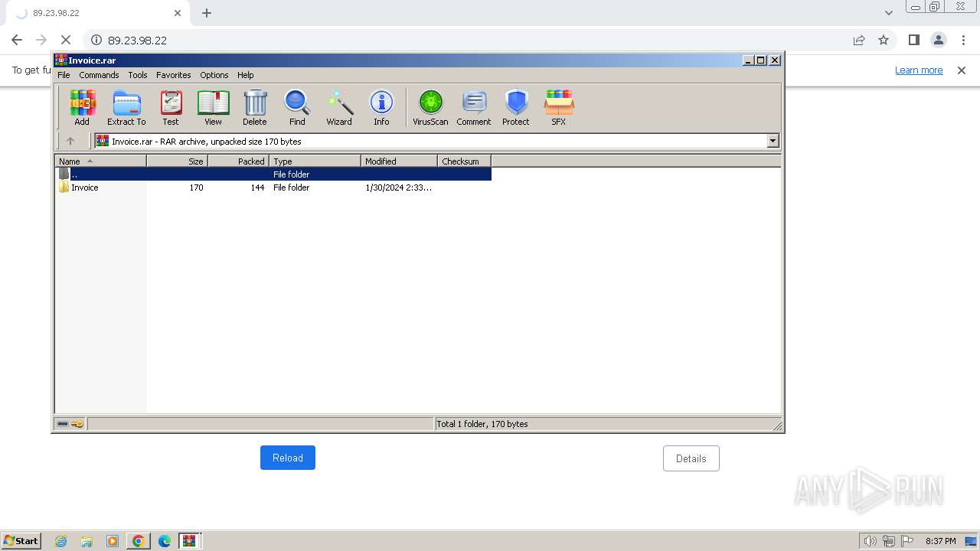Open the Commands menu
Viewport: 980px width, 551px height.
99,75
